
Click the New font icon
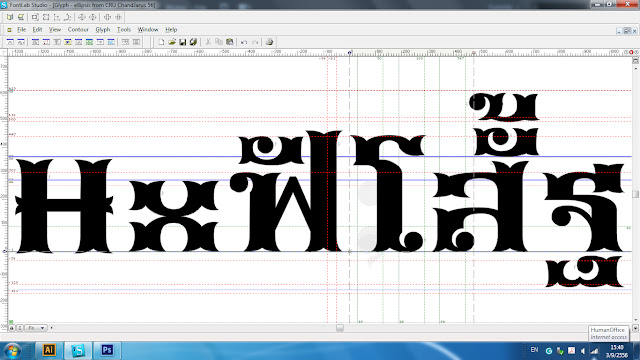click(x=161, y=42)
